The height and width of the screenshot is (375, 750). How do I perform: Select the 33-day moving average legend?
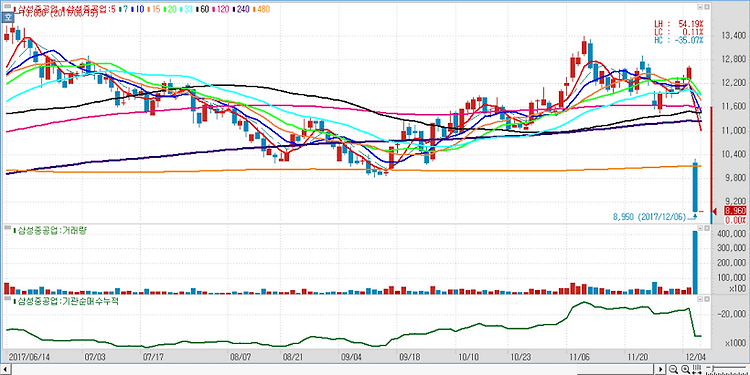tap(187, 9)
